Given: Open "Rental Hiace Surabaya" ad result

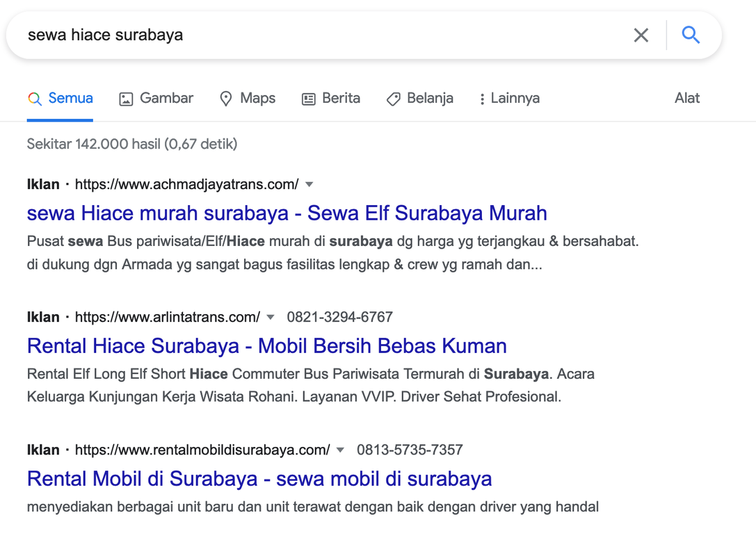Looking at the screenshot, I should 266,345.
